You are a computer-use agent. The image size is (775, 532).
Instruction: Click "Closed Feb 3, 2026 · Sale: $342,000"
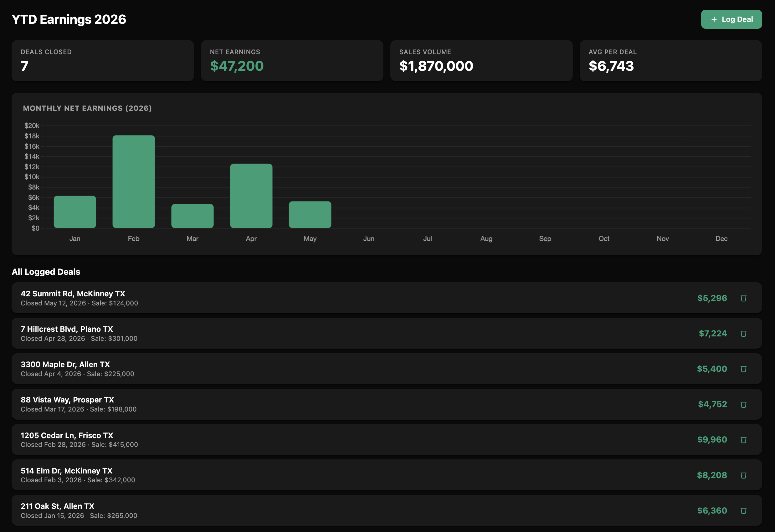click(x=78, y=480)
